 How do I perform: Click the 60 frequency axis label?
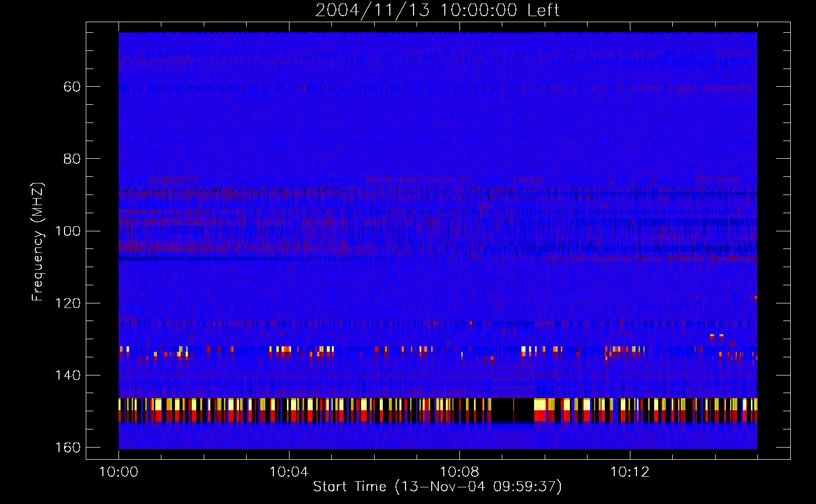point(72,87)
